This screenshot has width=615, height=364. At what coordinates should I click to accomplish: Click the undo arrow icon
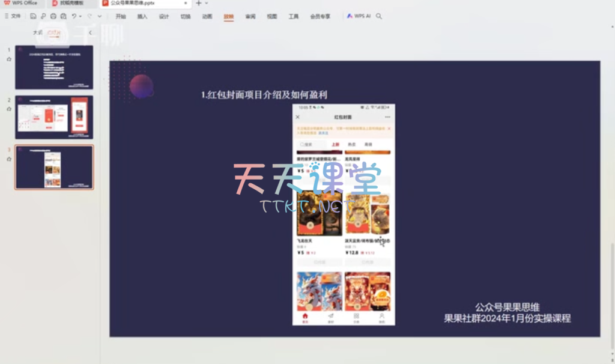[74, 16]
